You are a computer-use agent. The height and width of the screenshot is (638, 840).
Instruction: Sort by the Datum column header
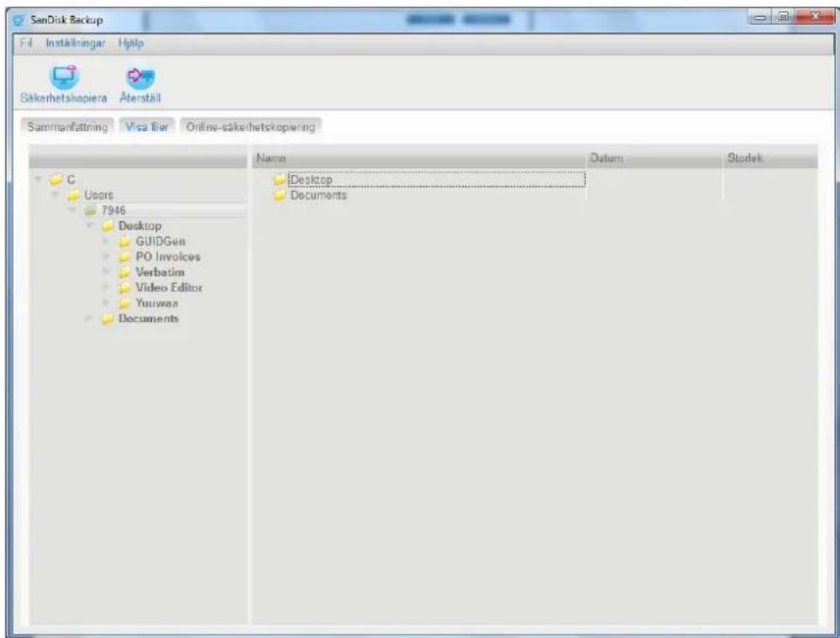point(654,158)
